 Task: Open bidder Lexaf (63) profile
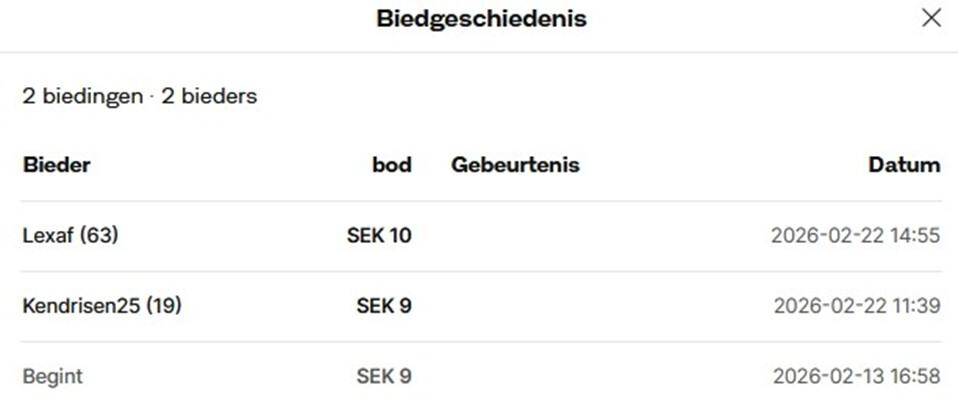coord(70,236)
